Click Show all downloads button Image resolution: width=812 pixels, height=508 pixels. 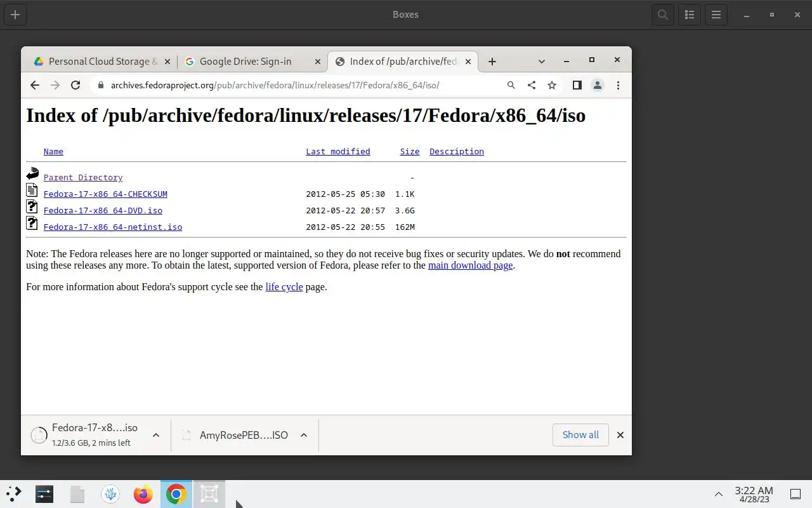coord(580,435)
